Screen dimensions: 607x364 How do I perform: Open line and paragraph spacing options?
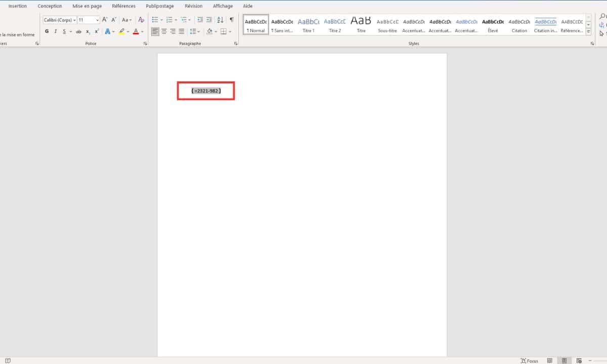pyautogui.click(x=193, y=31)
